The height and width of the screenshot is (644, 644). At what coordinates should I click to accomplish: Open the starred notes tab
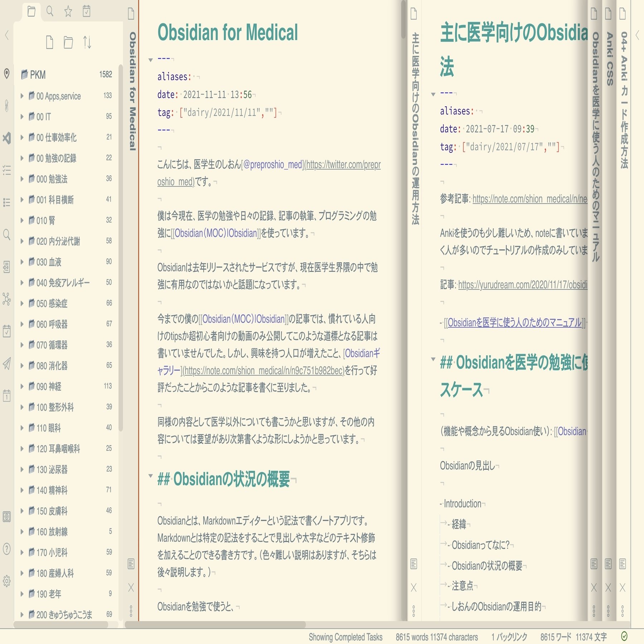[x=68, y=11]
